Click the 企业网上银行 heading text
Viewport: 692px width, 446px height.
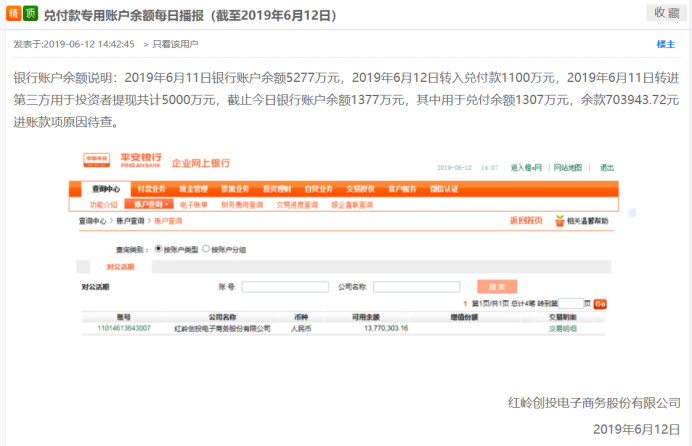201,163
